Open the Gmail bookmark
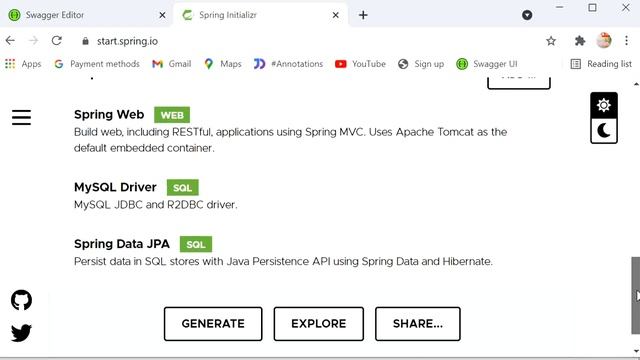 pos(171,64)
